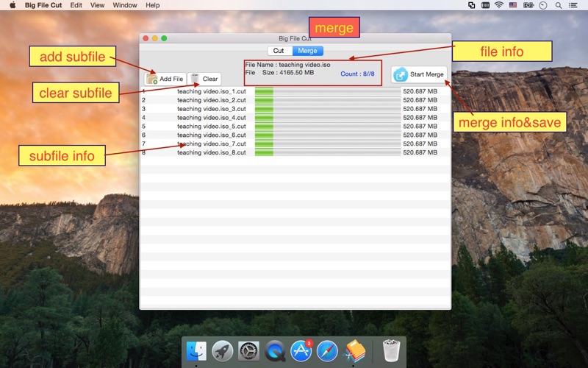Select row teaching video.iso_8.cut

295,152
